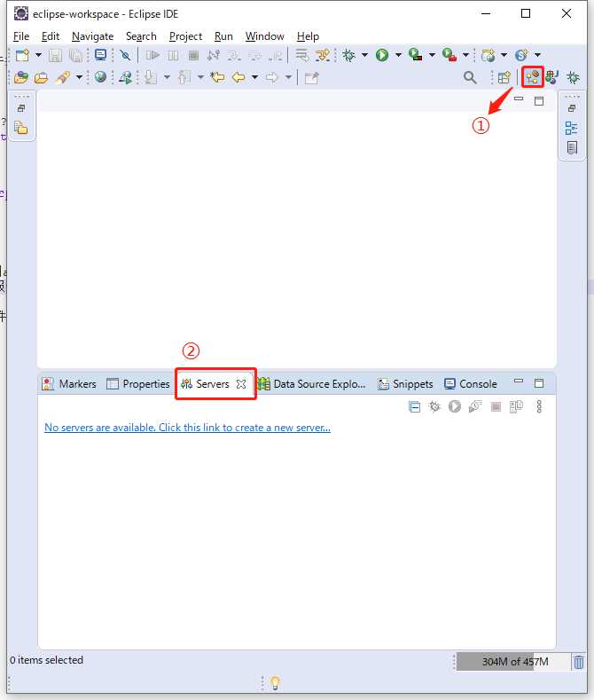Image resolution: width=594 pixels, height=700 pixels.
Task: Open the Run dropdown arrow
Action: point(398,55)
